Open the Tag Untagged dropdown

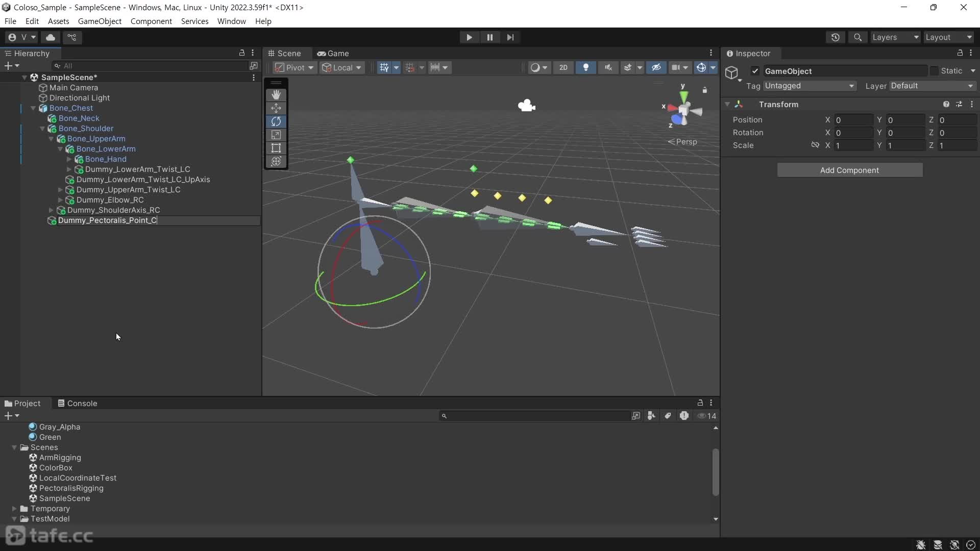pos(809,86)
